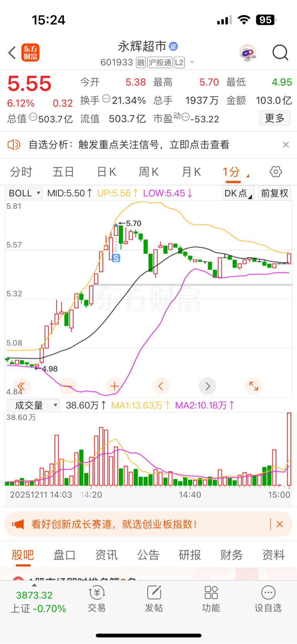Open the BOLL indicator dropdown
The width and height of the screenshot is (297, 644).
coord(24,193)
